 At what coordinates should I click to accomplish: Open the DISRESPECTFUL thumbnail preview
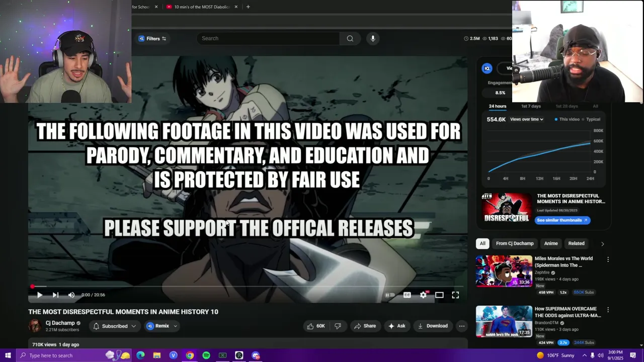506,208
